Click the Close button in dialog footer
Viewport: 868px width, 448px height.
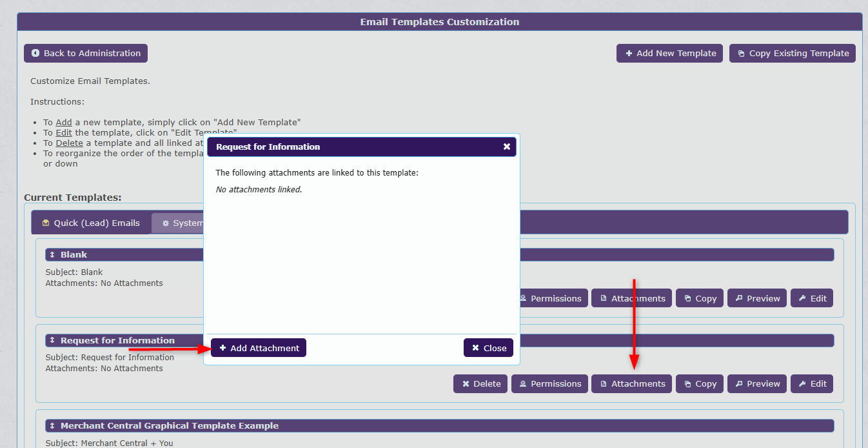[x=489, y=348]
